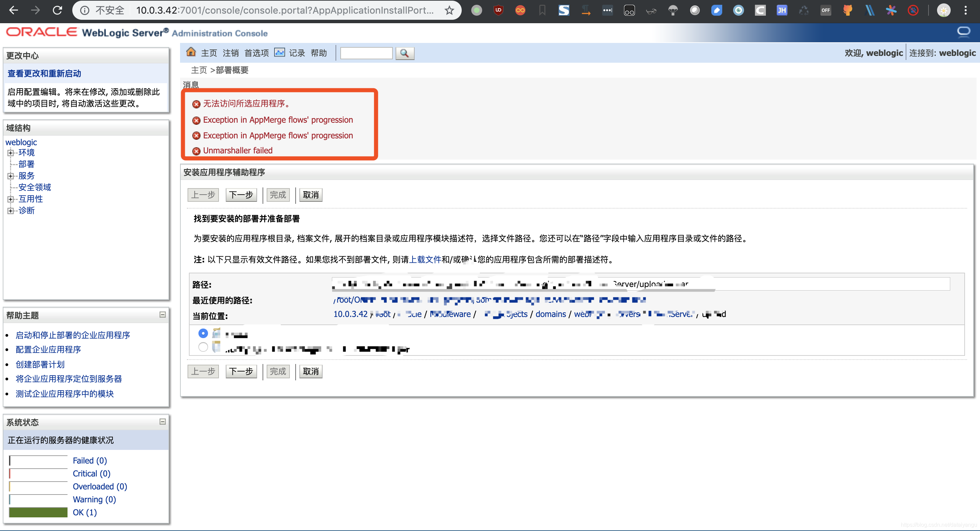This screenshot has width=980, height=531.
Task: Open help topic 启动和停止部署的企业应用程序
Action: 73,335
